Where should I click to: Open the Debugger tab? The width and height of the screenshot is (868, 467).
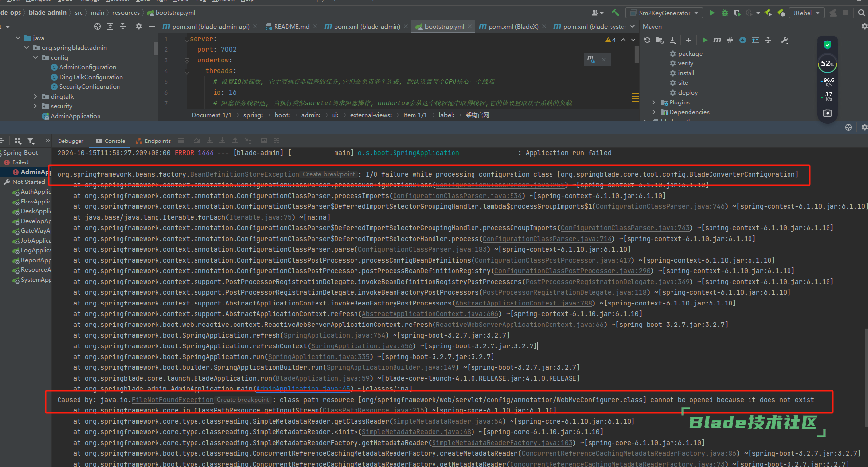71,141
